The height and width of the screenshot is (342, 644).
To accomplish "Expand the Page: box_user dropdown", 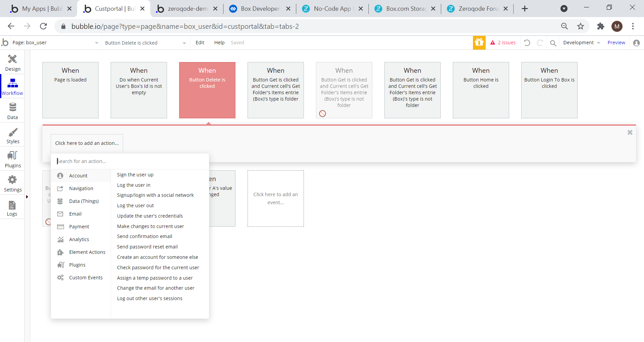I will coord(97,43).
